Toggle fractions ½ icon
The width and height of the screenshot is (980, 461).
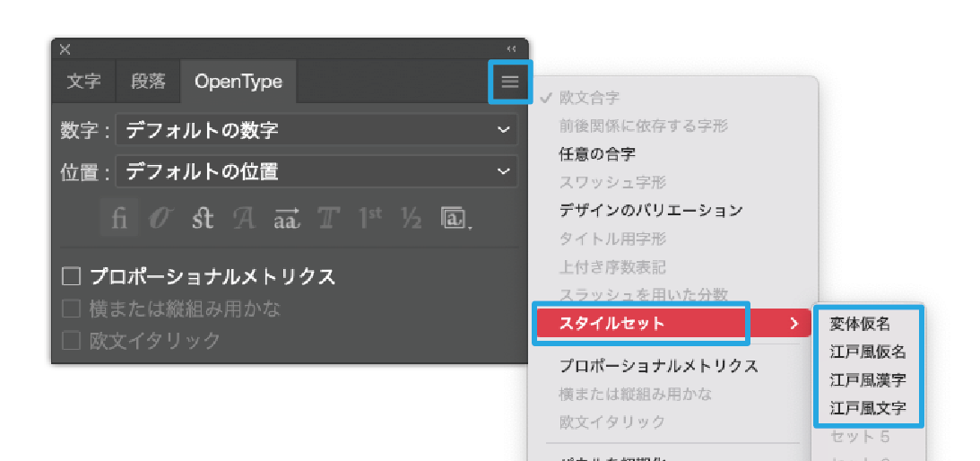[x=412, y=218]
